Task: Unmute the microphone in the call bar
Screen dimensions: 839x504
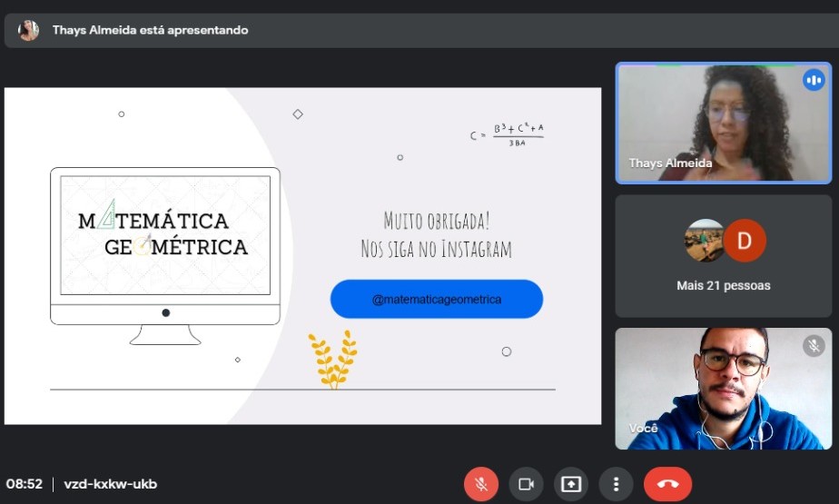Action: click(x=481, y=484)
